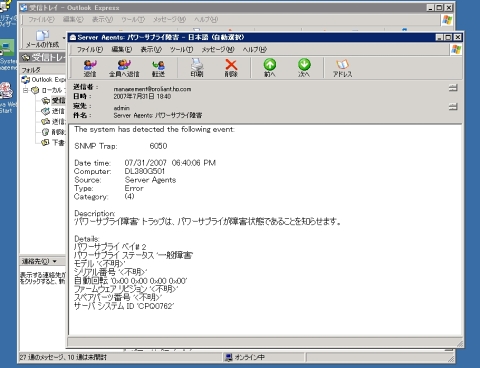Viewport: 480px width, 368px height.
Task: Open ヘルプ(H) menu in message window
Action: point(255,50)
